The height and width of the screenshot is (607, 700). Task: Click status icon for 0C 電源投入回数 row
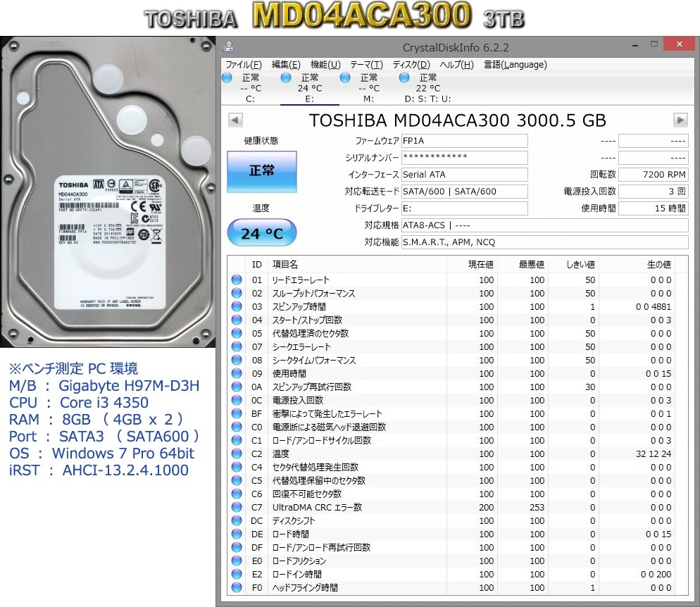click(x=237, y=401)
